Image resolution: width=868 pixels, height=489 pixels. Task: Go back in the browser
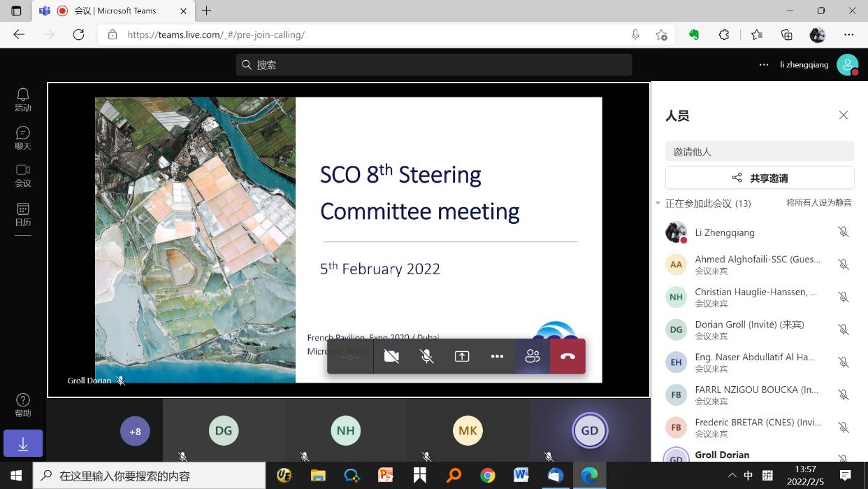click(x=19, y=34)
